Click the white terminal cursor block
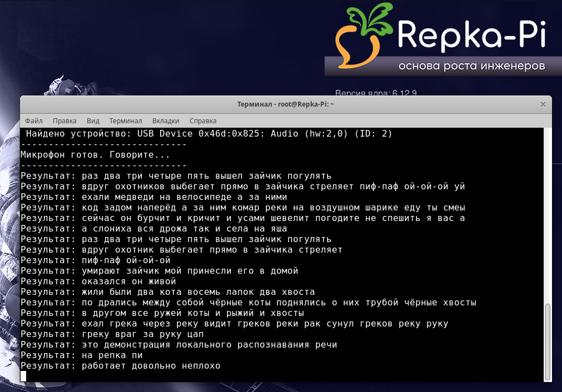The width and height of the screenshot is (562, 392). (x=23, y=376)
